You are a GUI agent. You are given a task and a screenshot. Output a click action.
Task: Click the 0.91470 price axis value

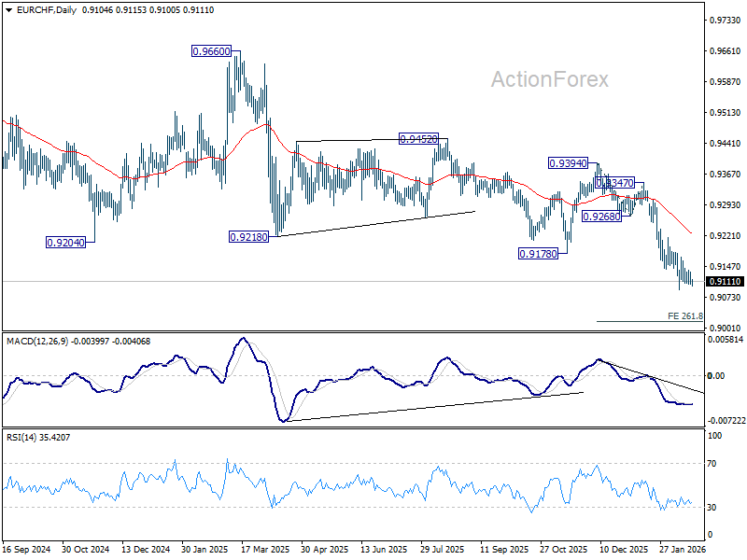tap(726, 266)
